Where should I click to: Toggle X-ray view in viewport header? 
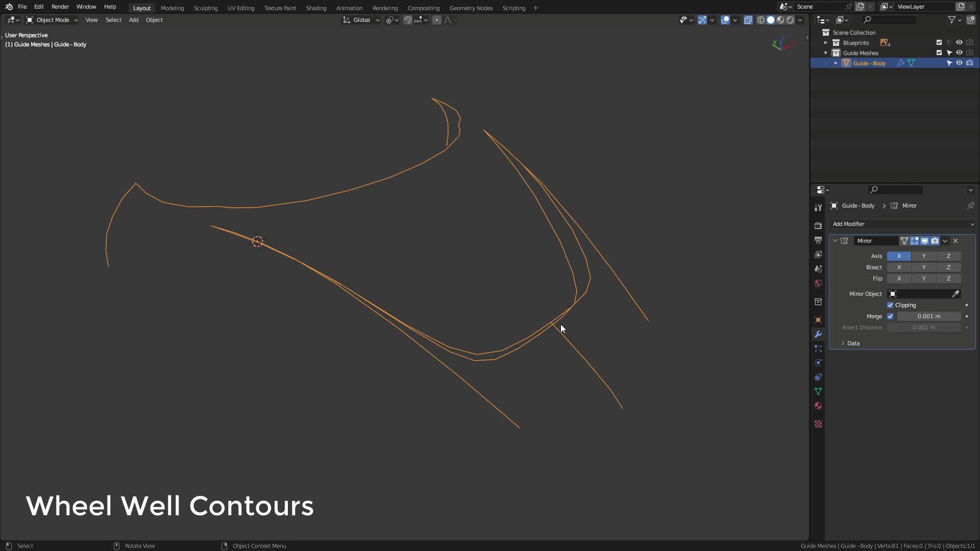pyautogui.click(x=748, y=20)
